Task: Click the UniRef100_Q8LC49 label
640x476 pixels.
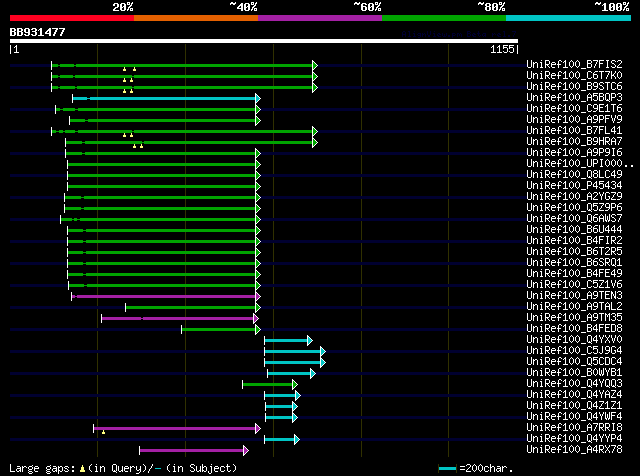Action: pos(574,175)
